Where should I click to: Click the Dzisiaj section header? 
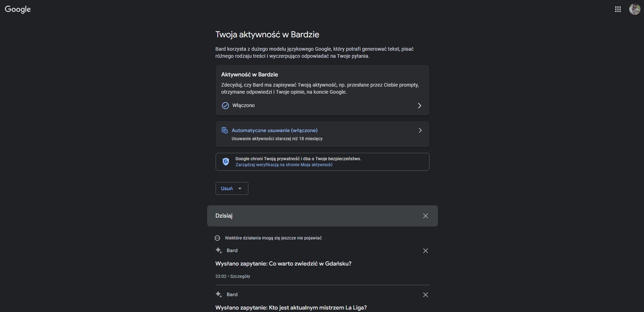click(x=224, y=216)
